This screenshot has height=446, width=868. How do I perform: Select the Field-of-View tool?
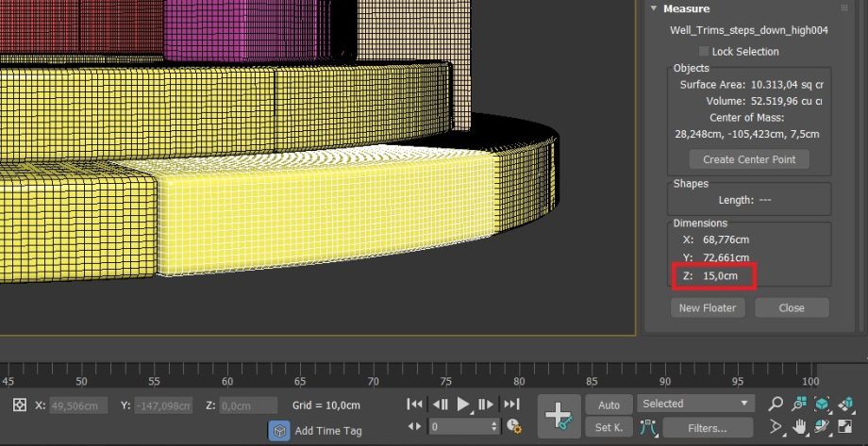pos(776,426)
